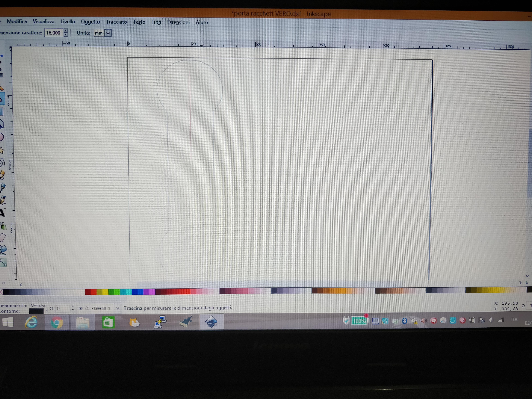Open Google Chrome from taskbar
The image size is (532, 399).
(57, 322)
